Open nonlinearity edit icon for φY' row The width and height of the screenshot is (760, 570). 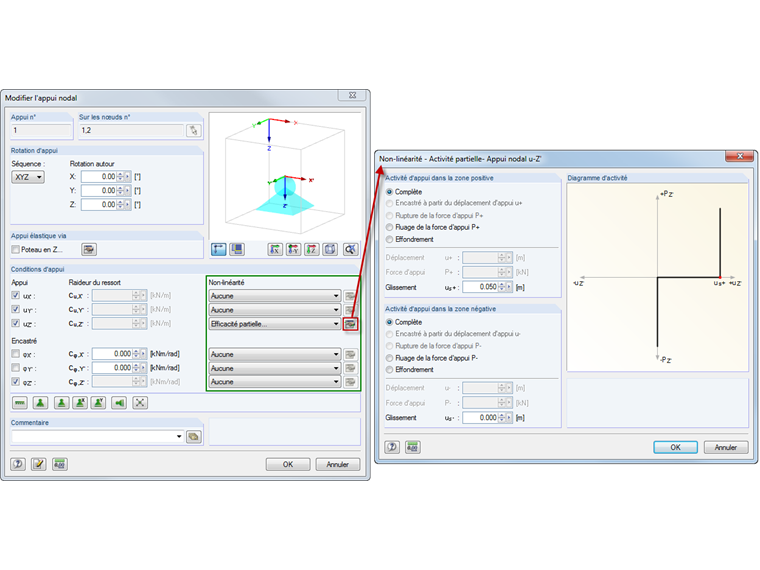[x=350, y=368]
